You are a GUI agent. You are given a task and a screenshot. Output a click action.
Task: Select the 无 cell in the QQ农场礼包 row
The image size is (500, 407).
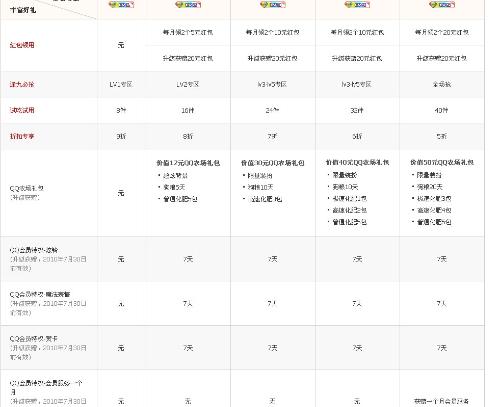121,193
